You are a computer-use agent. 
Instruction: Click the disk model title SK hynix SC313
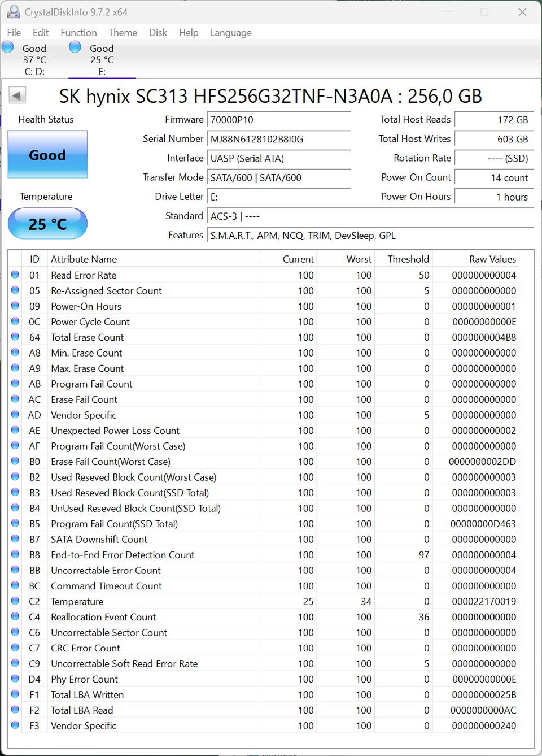tap(270, 96)
